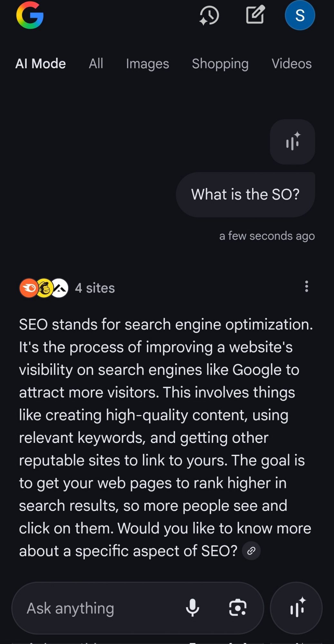Tap the Mailchimp source icon
Image resolution: width=334 pixels, height=644 pixels.
coord(44,288)
